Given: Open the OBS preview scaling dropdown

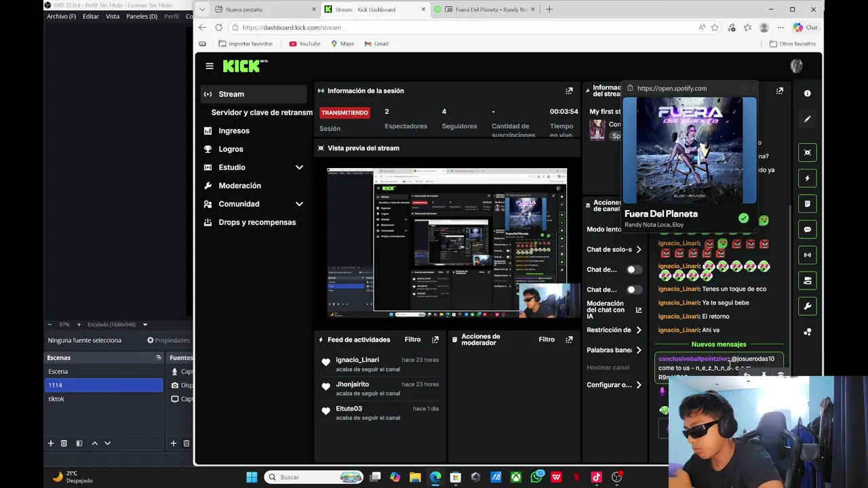Looking at the screenshot, I should tap(144, 325).
